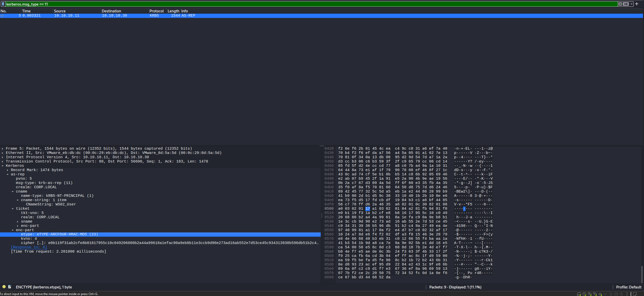Collapse the cname tree node
The height and width of the screenshot is (296, 644).
[13, 192]
